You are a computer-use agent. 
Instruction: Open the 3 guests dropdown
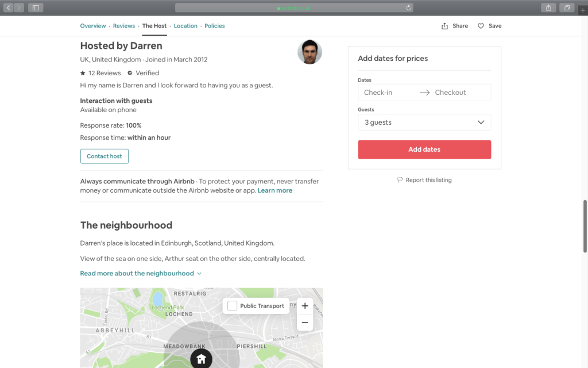[424, 122]
